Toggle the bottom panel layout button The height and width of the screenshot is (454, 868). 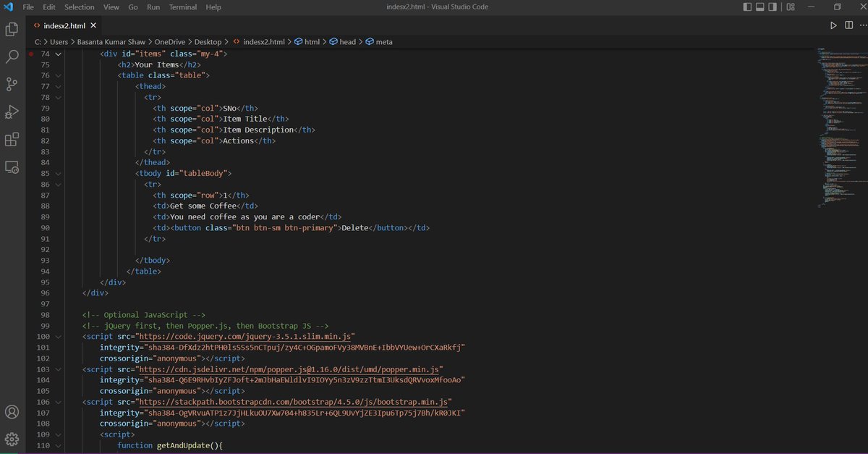(760, 7)
